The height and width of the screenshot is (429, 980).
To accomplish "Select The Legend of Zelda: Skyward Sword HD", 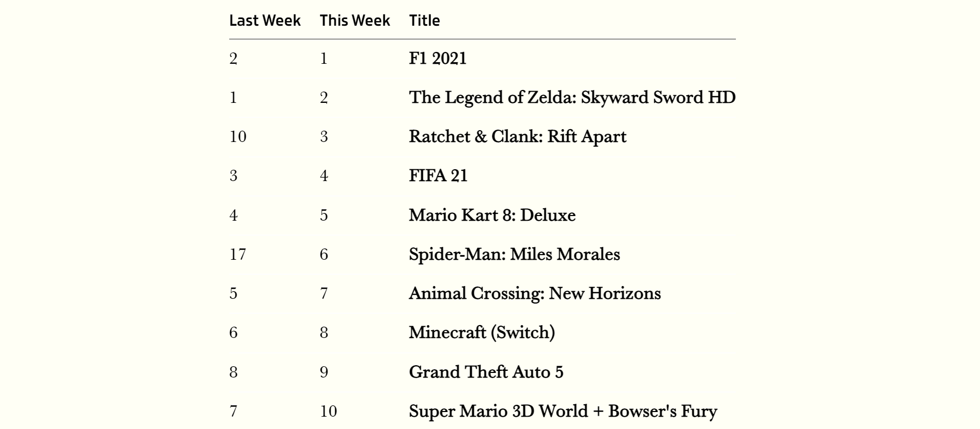I will coord(572,97).
